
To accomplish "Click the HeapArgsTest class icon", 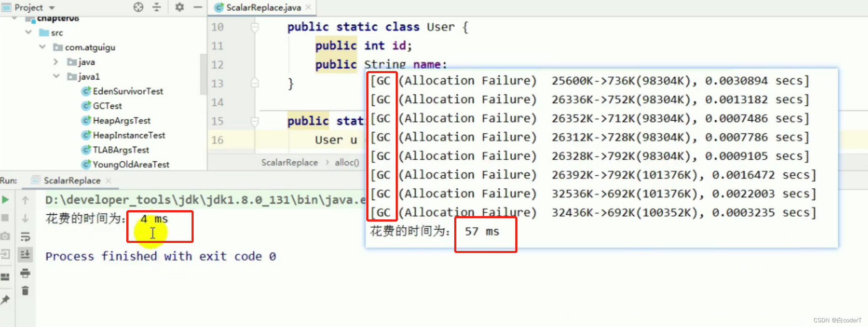I will click(87, 121).
